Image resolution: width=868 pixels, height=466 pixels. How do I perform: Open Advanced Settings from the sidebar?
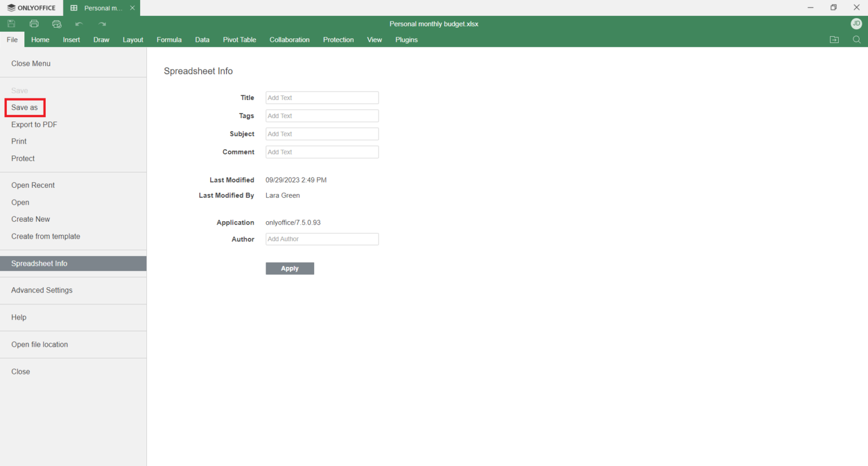42,290
